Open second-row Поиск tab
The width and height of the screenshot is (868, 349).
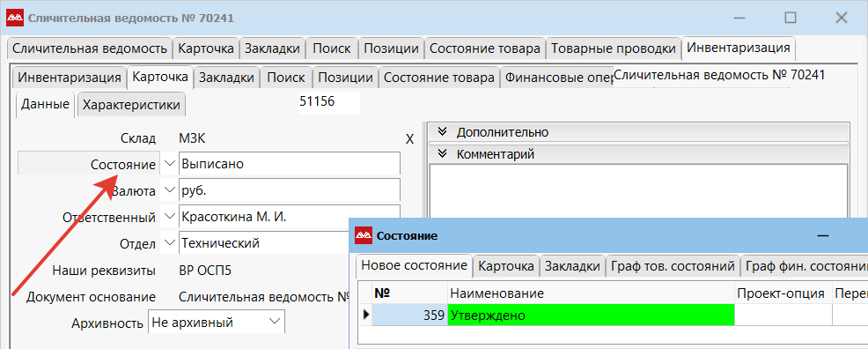pos(285,78)
